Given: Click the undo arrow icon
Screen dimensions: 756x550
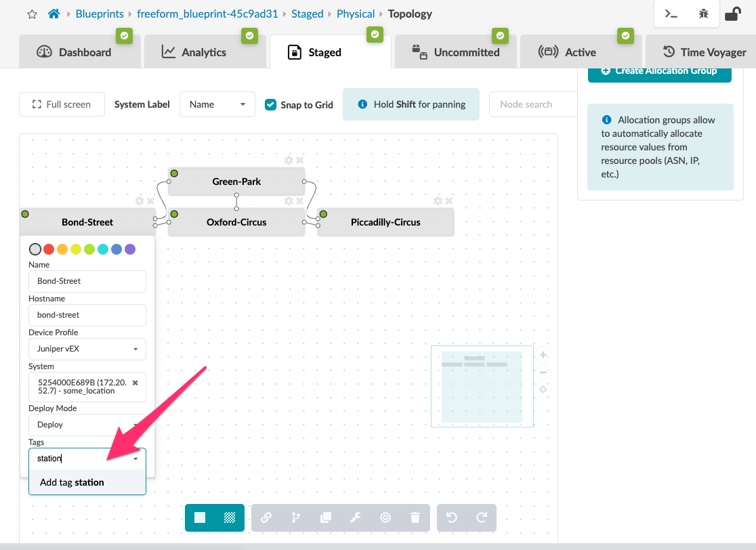Looking at the screenshot, I should 452,517.
